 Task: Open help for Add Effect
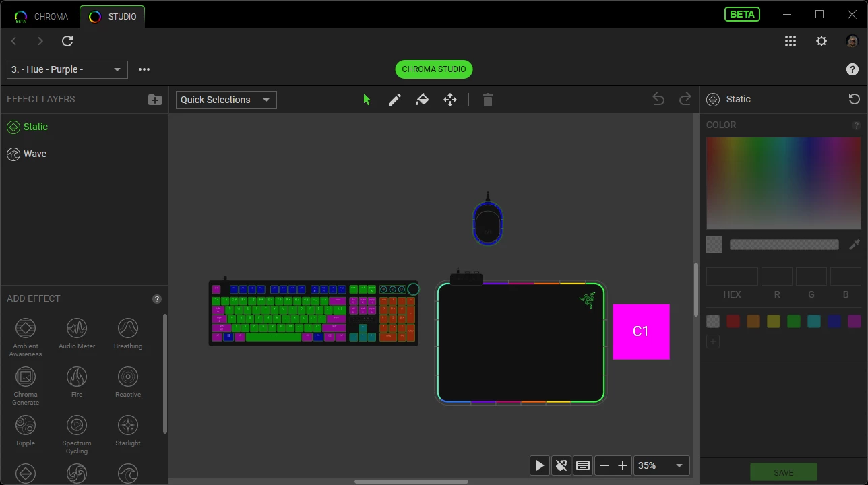(157, 299)
